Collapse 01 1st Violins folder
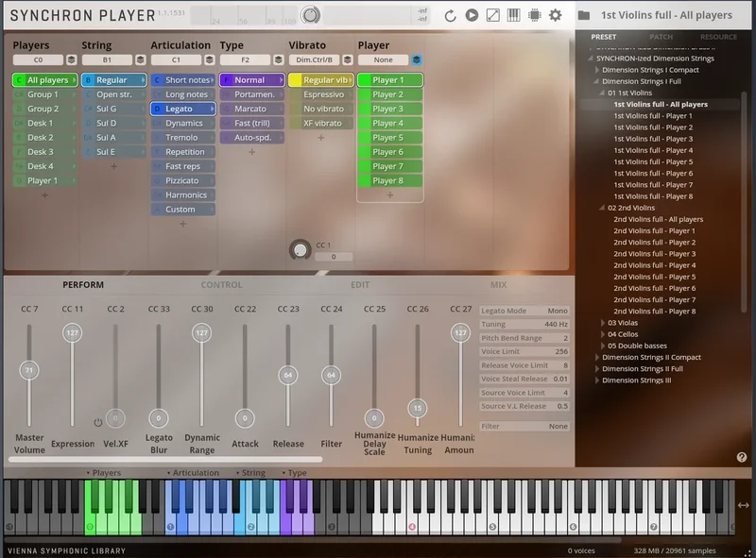 pos(602,93)
